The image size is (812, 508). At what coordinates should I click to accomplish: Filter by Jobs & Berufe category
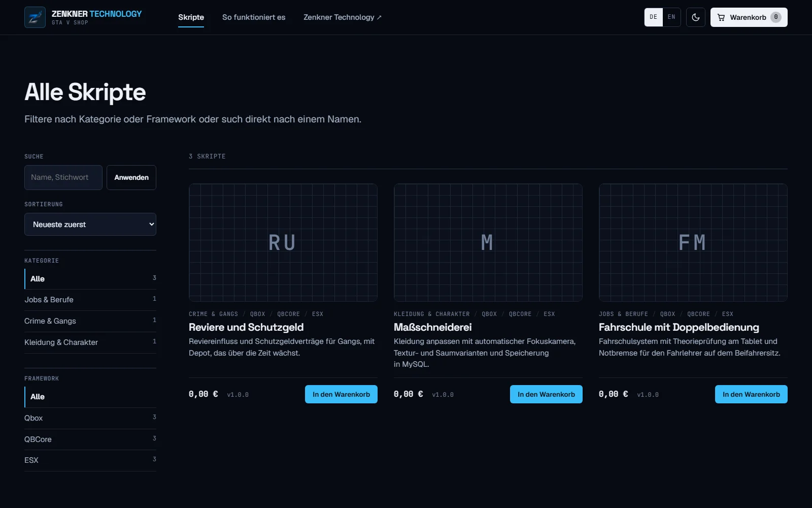point(90,300)
